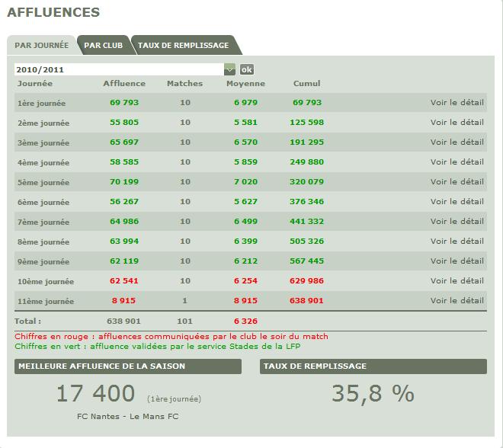The height and width of the screenshot is (448, 503).
Task: Click the 2010/2011 season field
Action: [118, 69]
